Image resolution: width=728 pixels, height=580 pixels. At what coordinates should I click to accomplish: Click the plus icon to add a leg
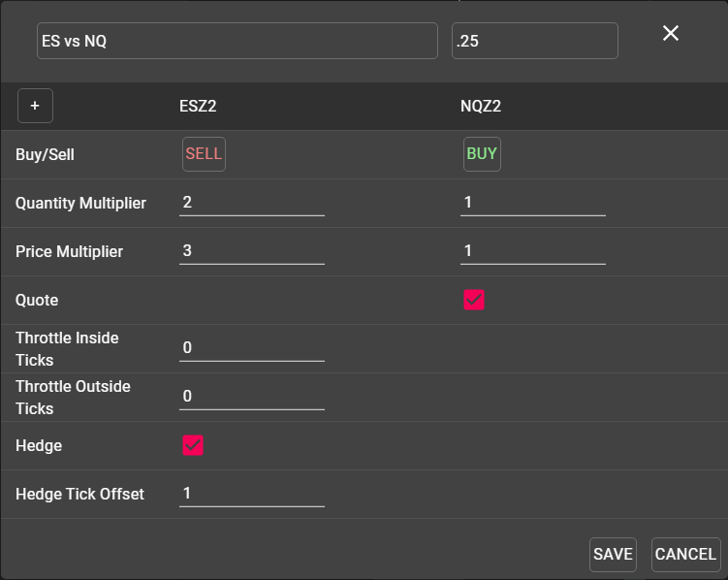coord(35,106)
